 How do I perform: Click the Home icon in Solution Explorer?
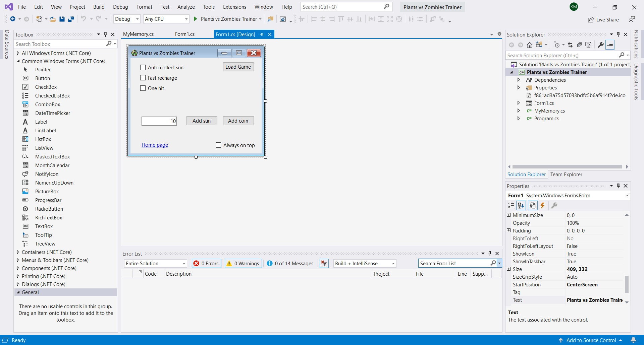click(530, 45)
